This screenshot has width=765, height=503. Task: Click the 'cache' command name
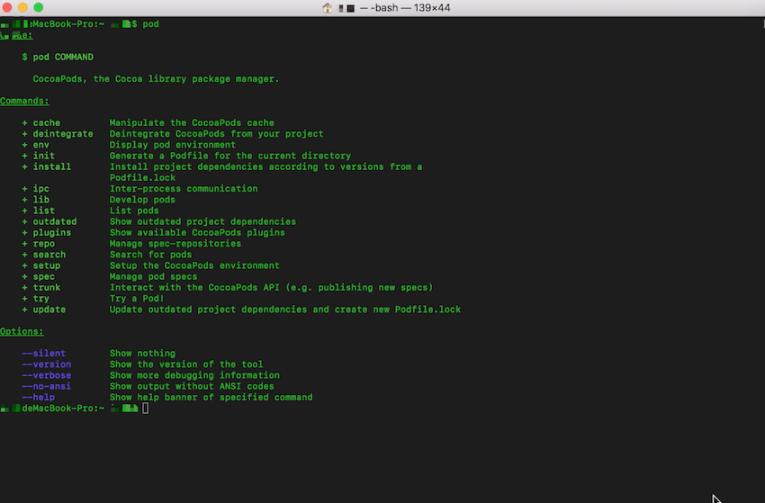pos(46,123)
